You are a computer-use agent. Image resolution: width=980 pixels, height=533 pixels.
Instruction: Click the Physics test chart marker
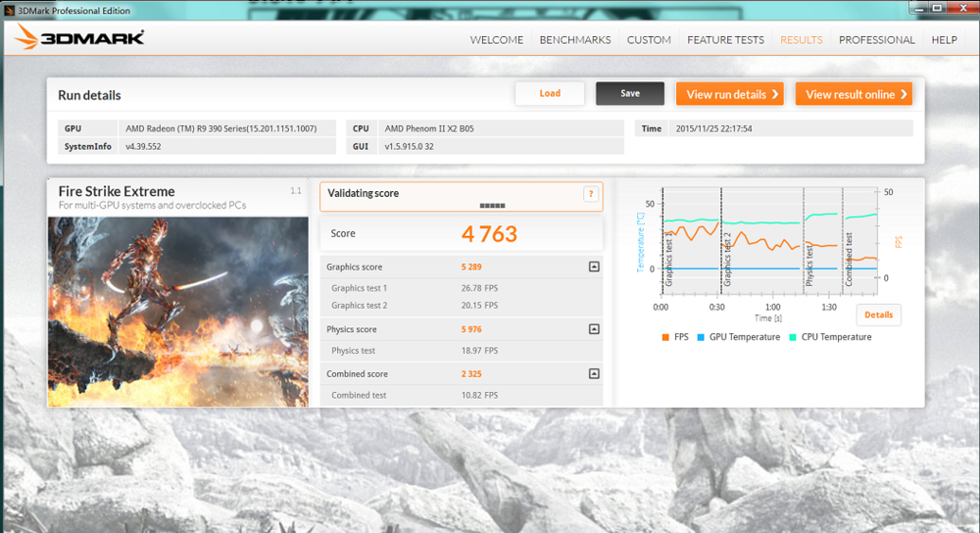tap(809, 266)
